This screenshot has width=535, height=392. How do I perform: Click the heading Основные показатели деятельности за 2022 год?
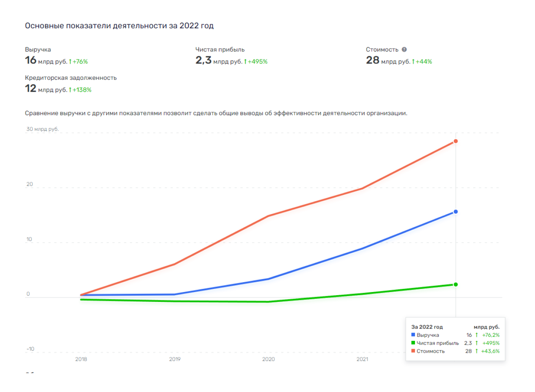119,26
